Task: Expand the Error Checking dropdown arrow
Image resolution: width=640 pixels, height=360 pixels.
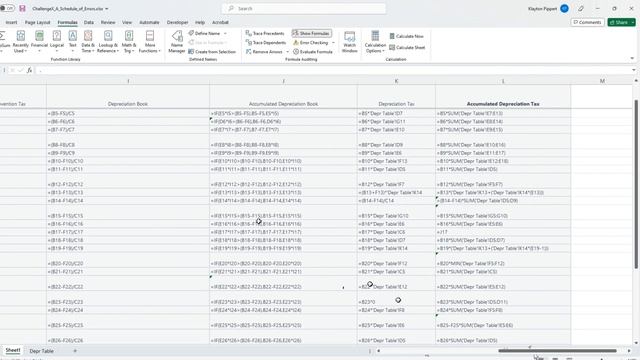Action: pos(333,42)
